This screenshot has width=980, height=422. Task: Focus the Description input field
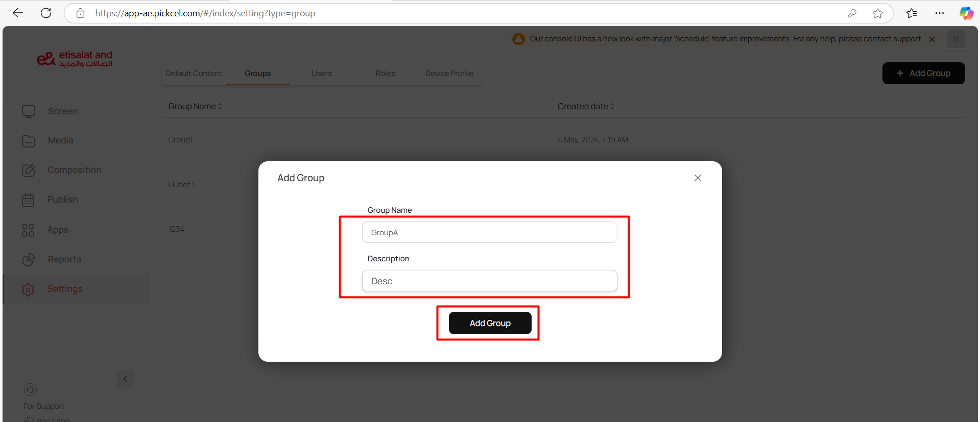pos(489,281)
